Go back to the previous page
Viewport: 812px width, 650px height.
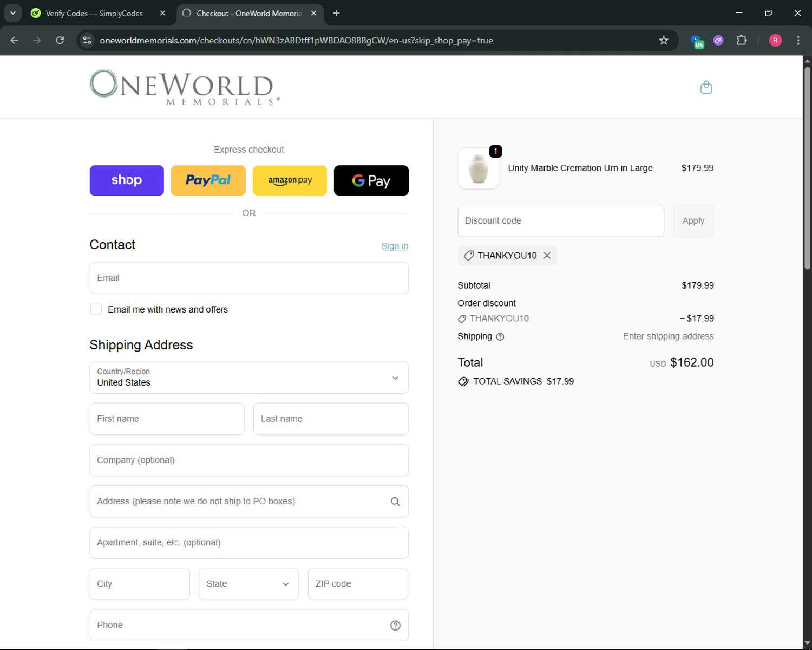pyautogui.click(x=15, y=41)
